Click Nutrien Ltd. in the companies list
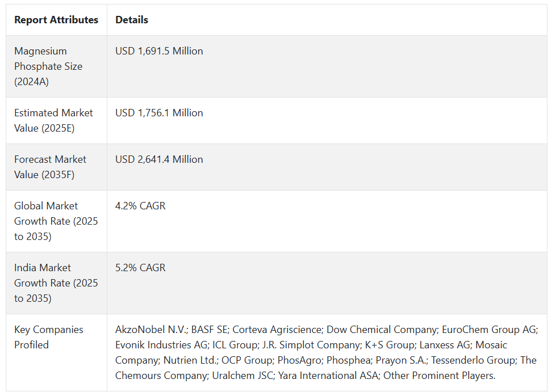Screen dimensions: 556x392 click(190, 360)
